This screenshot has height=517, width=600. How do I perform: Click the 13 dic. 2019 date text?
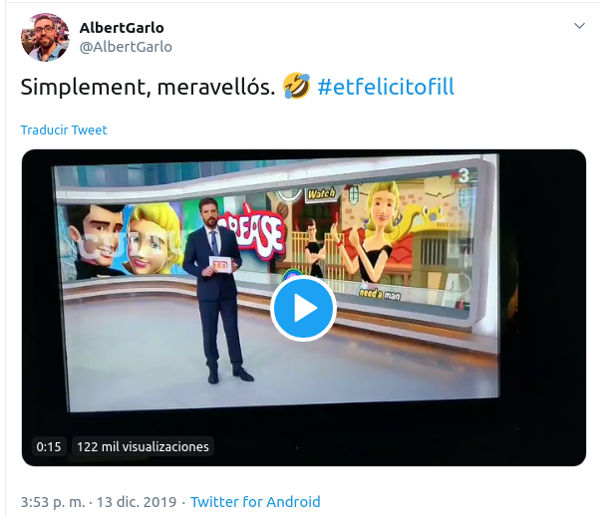pos(136,502)
